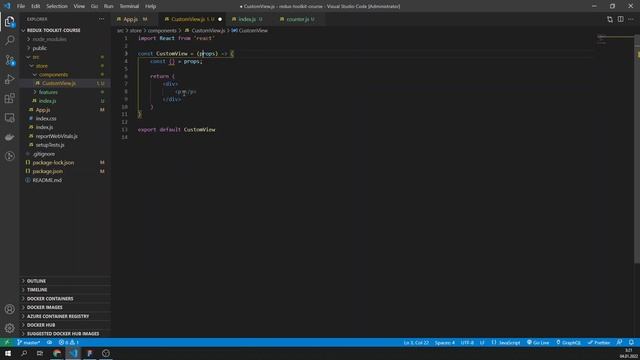Expand the DOCKER HUB section

click(65, 325)
